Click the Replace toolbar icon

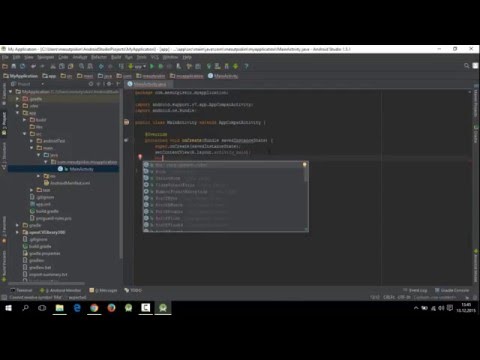[90, 66]
